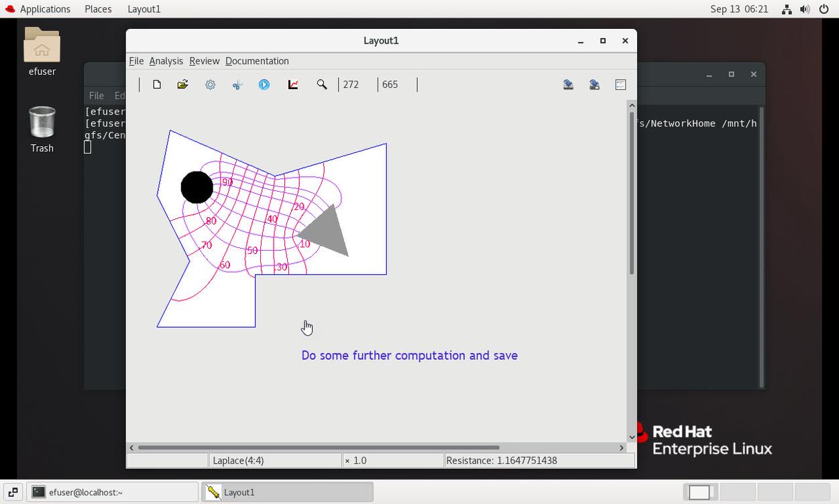Select the magnifying glass zoom tool
Image resolution: width=839 pixels, height=504 pixels.
pos(322,84)
